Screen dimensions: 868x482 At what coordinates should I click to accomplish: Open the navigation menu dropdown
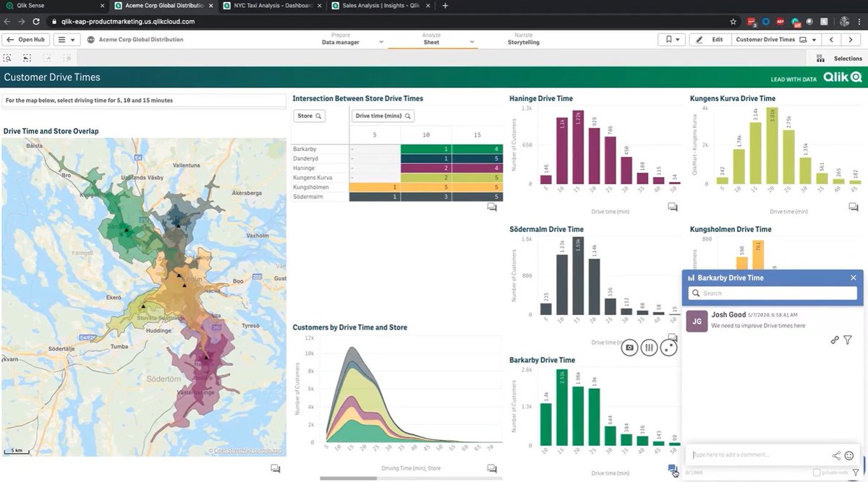point(67,40)
